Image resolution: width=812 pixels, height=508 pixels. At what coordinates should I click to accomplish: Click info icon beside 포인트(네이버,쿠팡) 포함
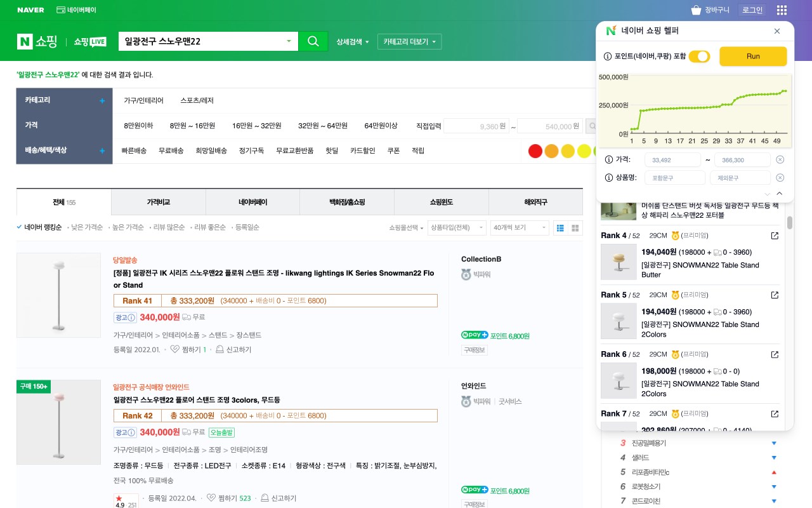[608, 57]
